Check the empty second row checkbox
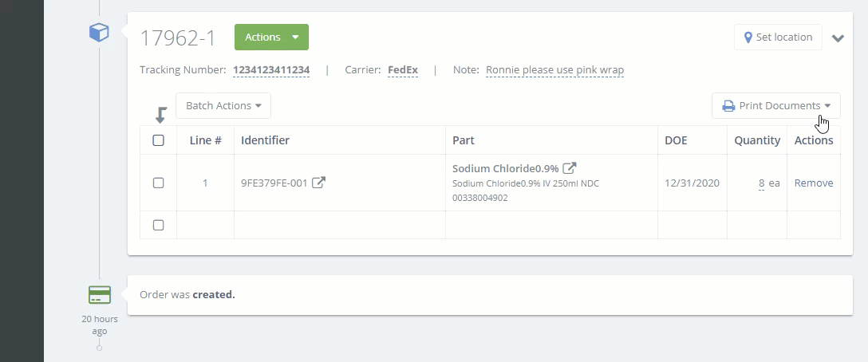Screen dimensions: 868x362 tap(158, 225)
